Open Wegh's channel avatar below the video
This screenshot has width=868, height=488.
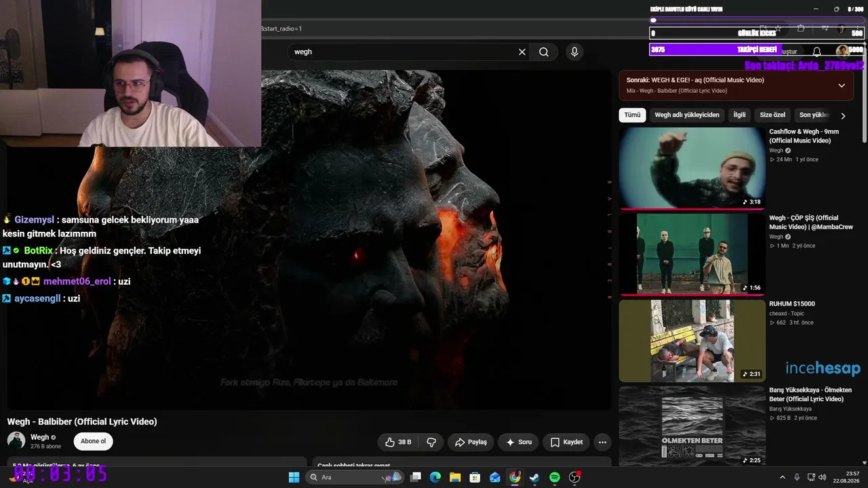tap(16, 441)
